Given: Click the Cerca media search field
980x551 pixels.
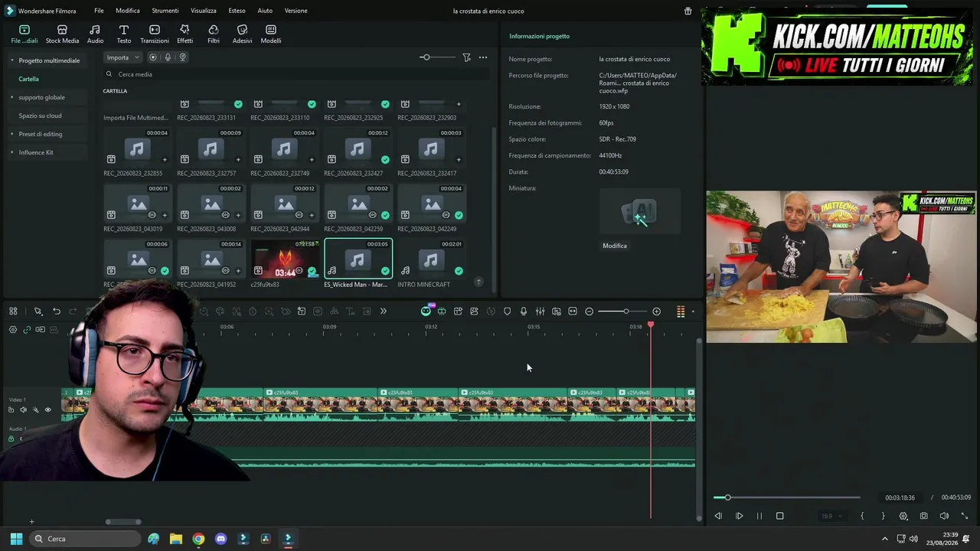Looking at the screenshot, I should 296,74.
